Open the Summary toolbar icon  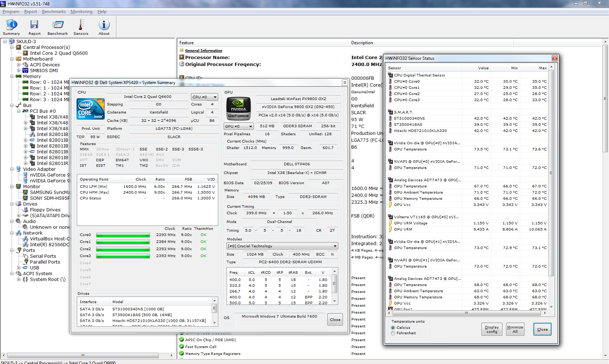(x=11, y=25)
